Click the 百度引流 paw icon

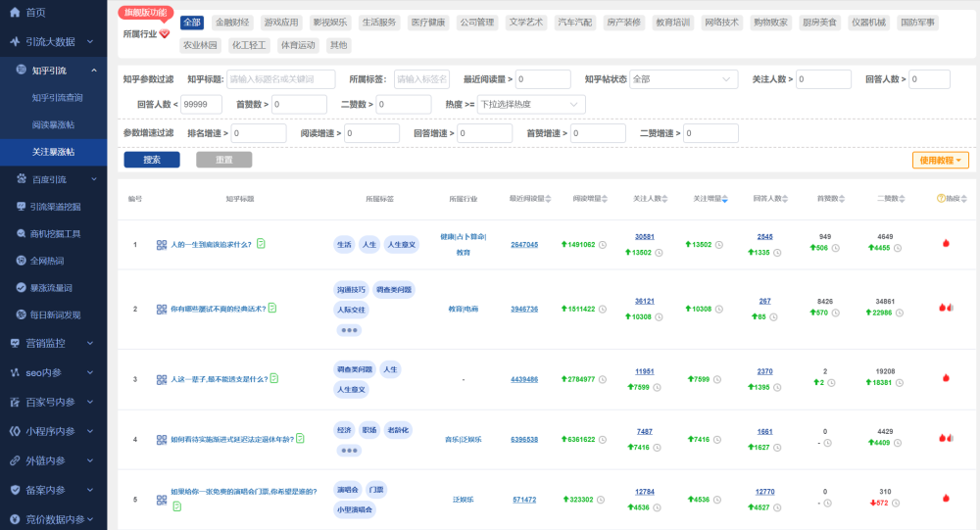coord(22,178)
